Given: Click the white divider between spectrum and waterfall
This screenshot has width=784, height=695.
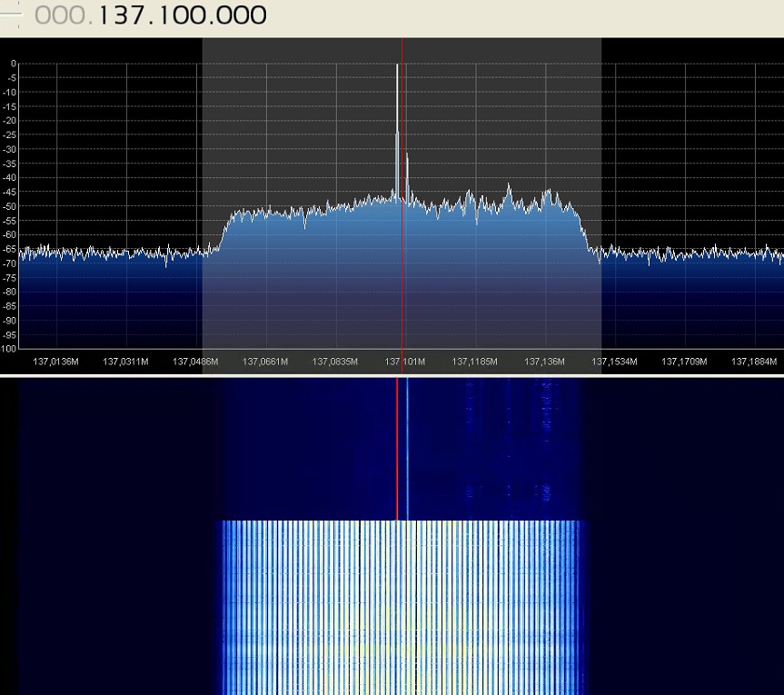Looking at the screenshot, I should [x=392, y=375].
